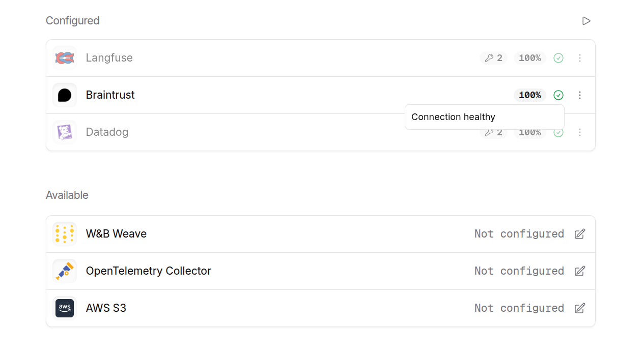The image size is (644, 354).
Task: Edit the OpenTelemetry Collector configuration
Action: point(580,271)
